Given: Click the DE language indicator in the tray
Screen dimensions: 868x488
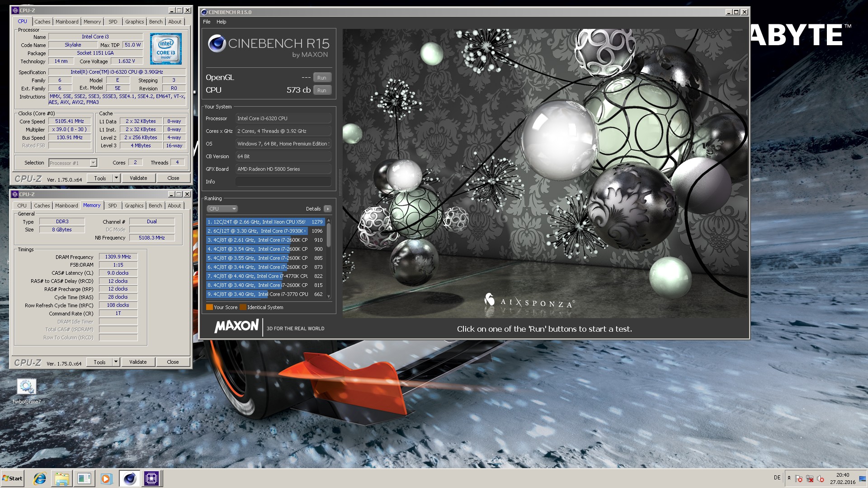Looking at the screenshot, I should (777, 478).
